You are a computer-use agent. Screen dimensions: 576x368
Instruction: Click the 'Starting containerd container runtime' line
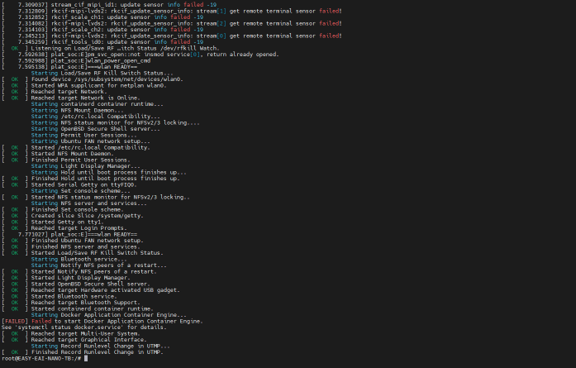(97, 104)
